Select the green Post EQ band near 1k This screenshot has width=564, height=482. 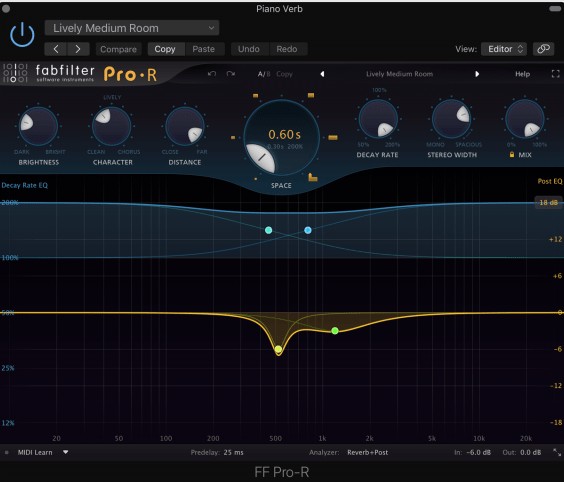pyautogui.click(x=335, y=331)
